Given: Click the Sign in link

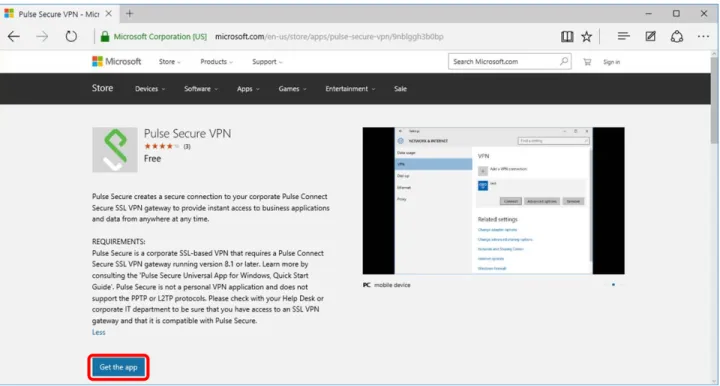Looking at the screenshot, I should (x=611, y=62).
